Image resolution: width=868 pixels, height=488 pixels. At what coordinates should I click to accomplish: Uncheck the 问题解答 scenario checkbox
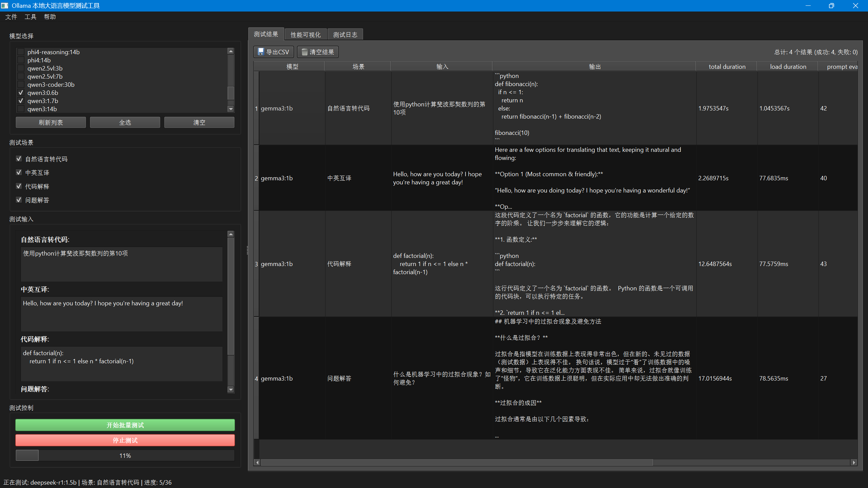(19, 200)
